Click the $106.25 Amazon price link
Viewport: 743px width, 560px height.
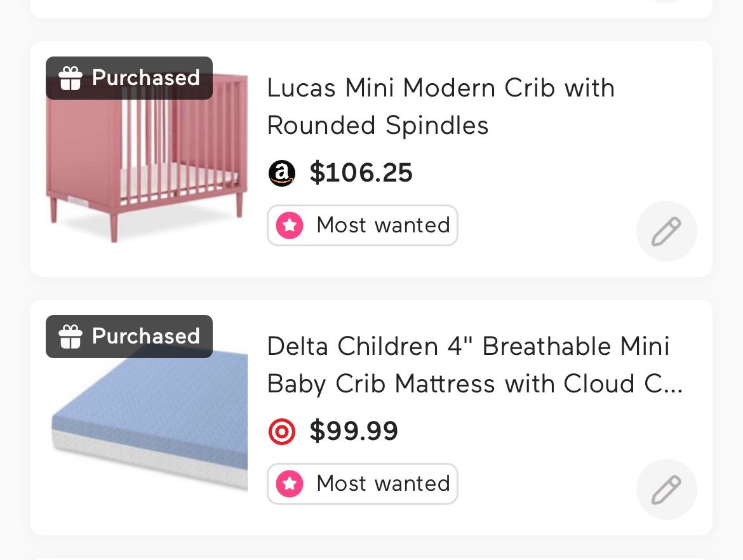click(x=361, y=172)
